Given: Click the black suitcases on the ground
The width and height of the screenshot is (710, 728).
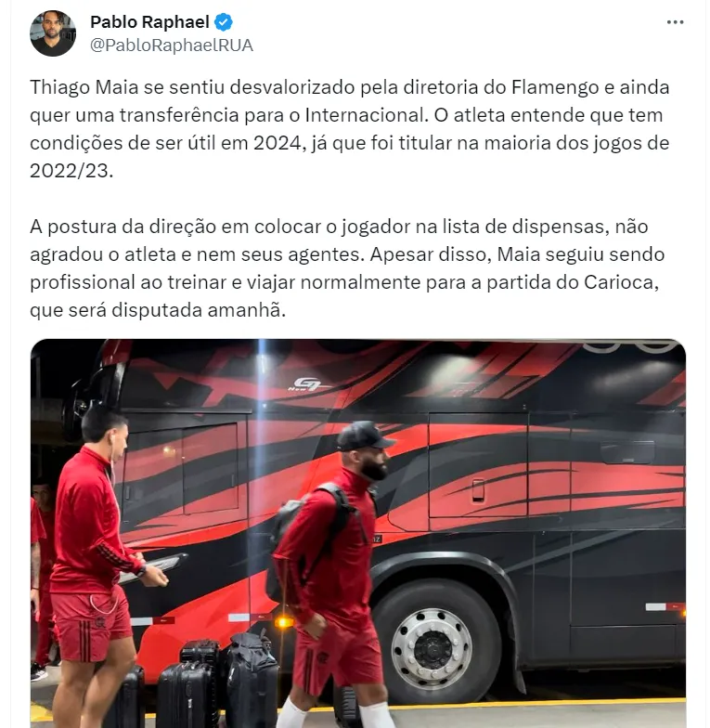Looking at the screenshot, I should (x=195, y=679).
